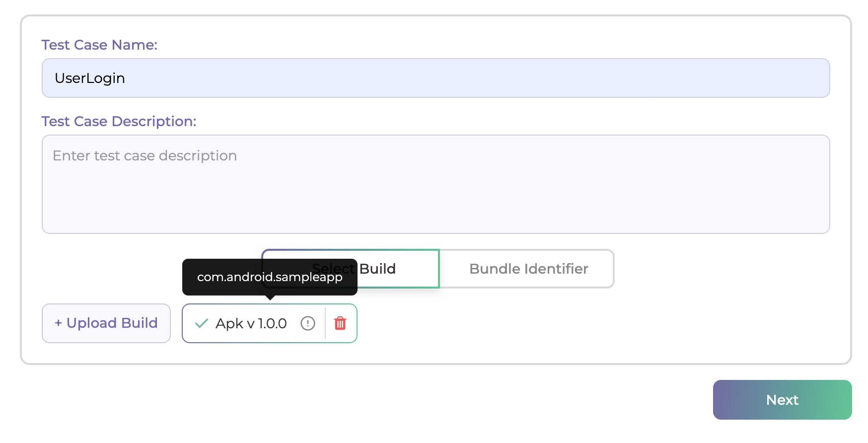
Task: Focus the Test Case Description text area
Action: pyautogui.click(x=435, y=194)
